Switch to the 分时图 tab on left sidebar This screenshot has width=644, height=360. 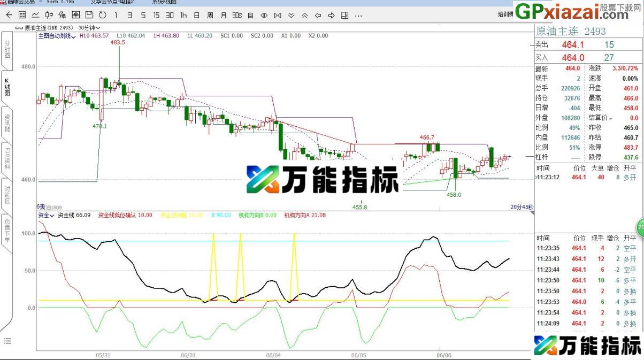click(6, 50)
